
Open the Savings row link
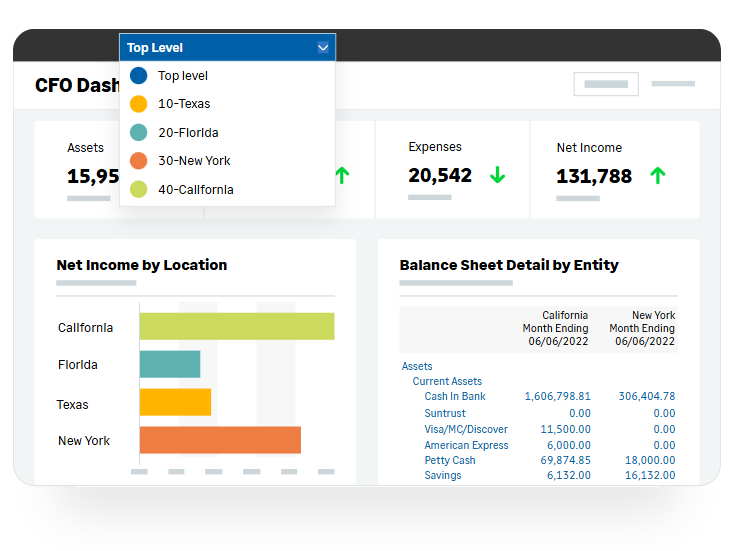coord(443,475)
